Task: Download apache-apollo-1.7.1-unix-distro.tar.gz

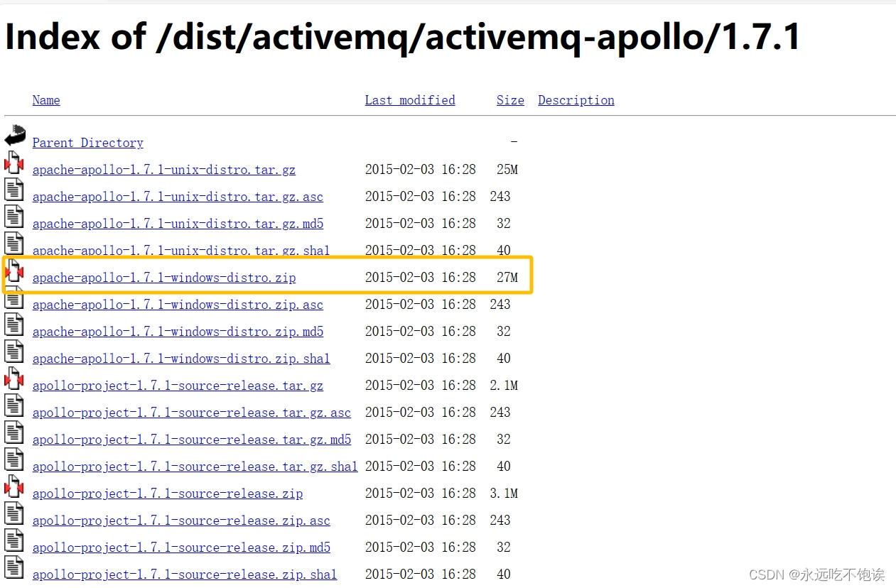Action: pyautogui.click(x=164, y=169)
